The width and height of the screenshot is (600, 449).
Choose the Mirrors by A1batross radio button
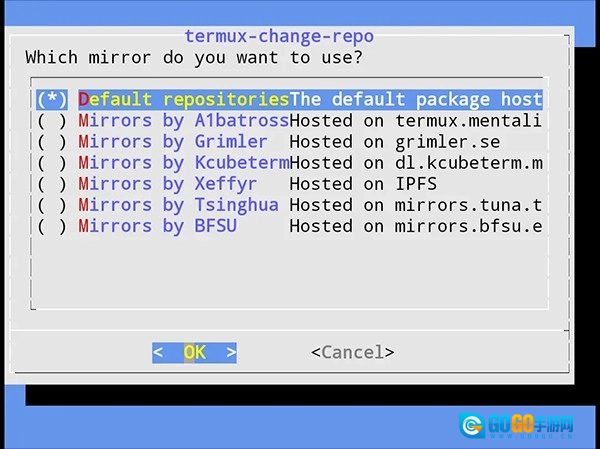point(51,121)
